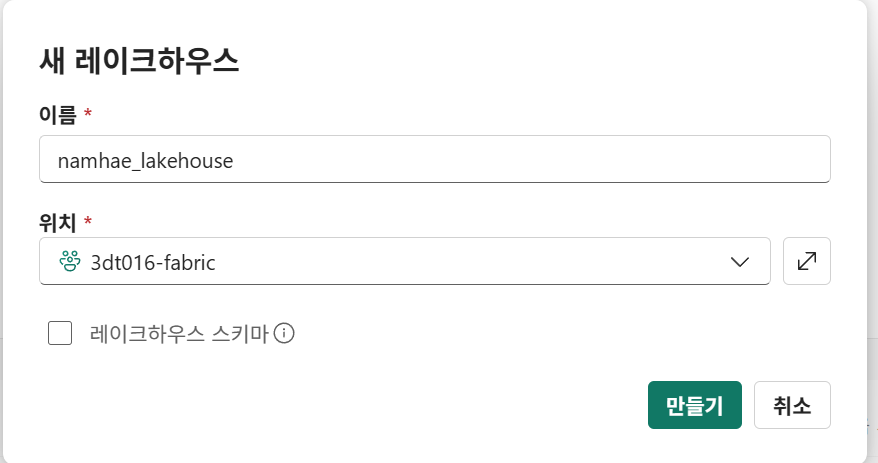Click the red asterisk next to 위치
The height and width of the screenshot is (463, 878).
coord(87,221)
